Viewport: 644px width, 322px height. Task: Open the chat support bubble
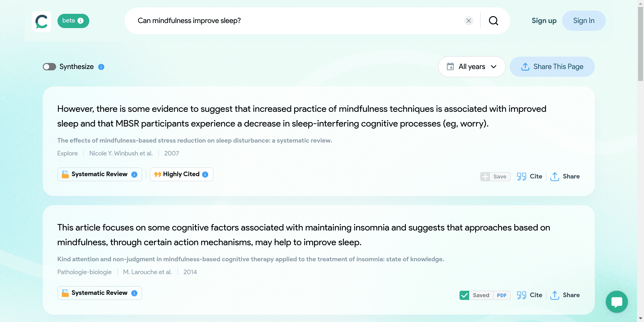(x=616, y=302)
